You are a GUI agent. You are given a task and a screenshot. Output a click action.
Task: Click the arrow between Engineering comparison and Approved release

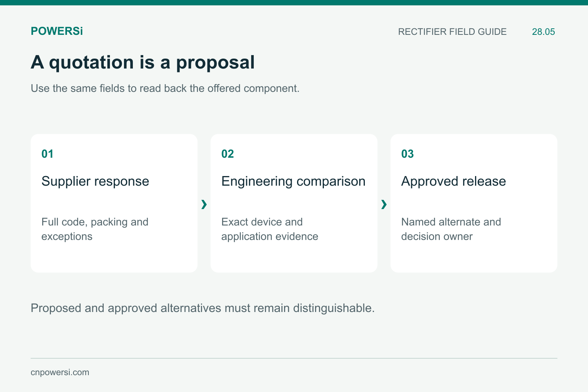coord(384,204)
